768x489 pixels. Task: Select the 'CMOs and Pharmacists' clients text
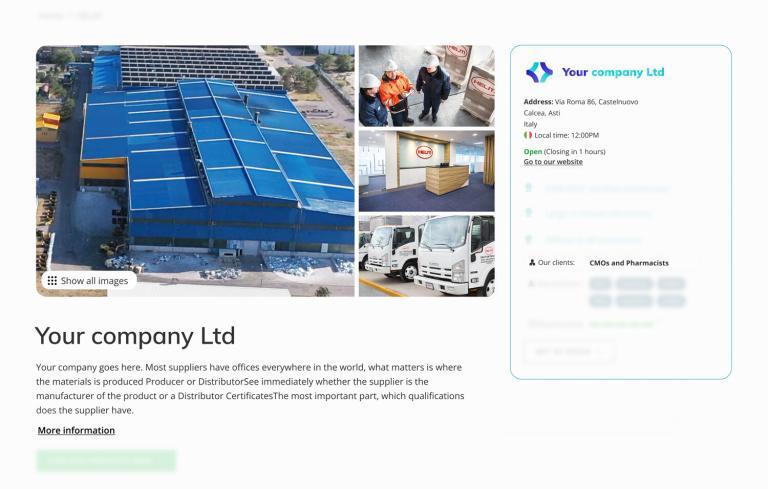(629, 263)
